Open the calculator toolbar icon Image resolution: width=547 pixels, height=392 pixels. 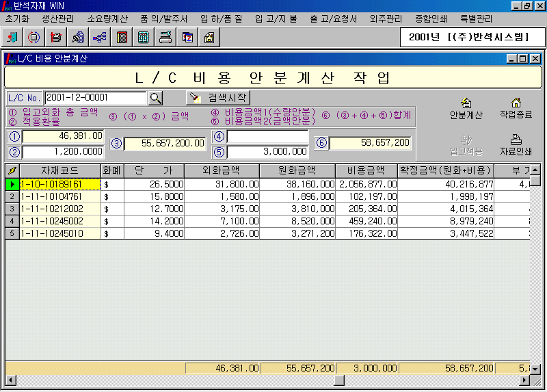(143, 37)
